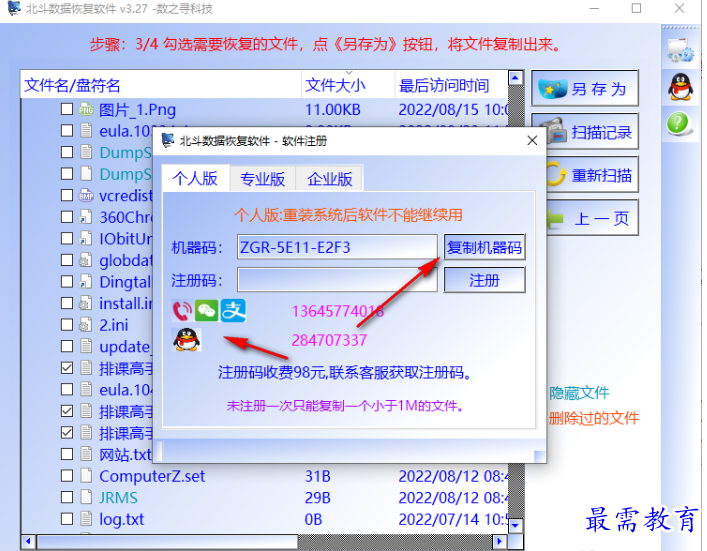
Task: Check the box for vcredist file
Action: [x=67, y=195]
